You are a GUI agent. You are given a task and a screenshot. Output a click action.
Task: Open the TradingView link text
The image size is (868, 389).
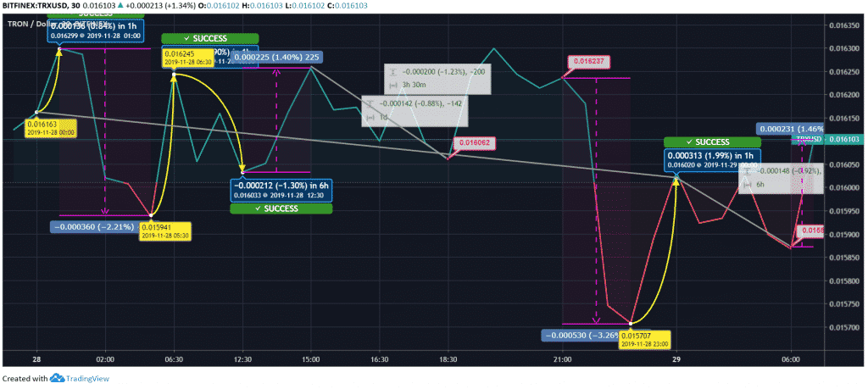87,379
